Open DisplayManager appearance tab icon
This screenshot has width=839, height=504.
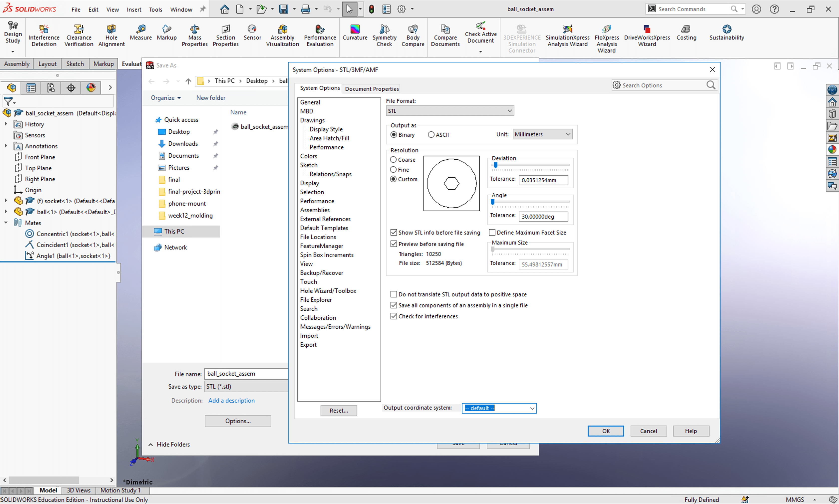point(91,88)
